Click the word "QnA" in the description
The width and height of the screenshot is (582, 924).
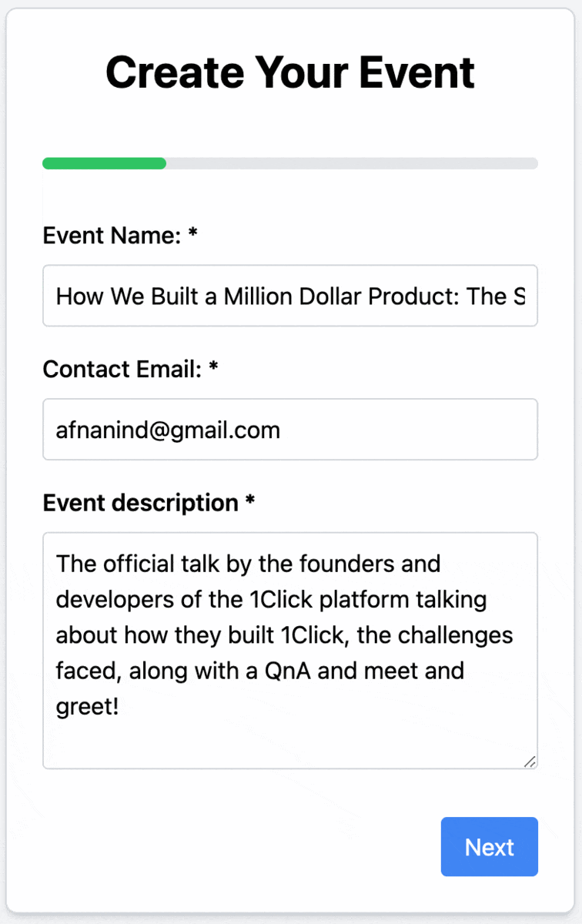pos(287,671)
